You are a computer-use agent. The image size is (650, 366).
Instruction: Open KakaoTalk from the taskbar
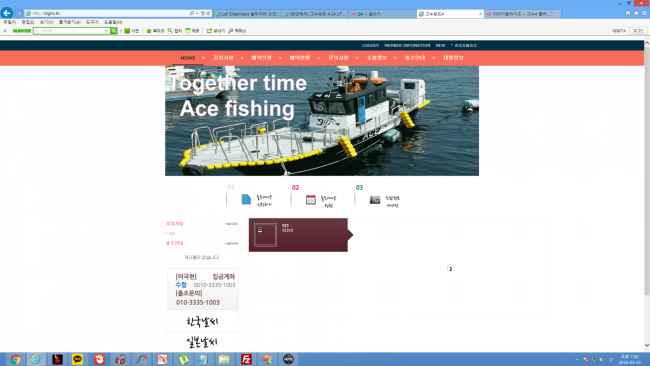pyautogui.click(x=78, y=359)
